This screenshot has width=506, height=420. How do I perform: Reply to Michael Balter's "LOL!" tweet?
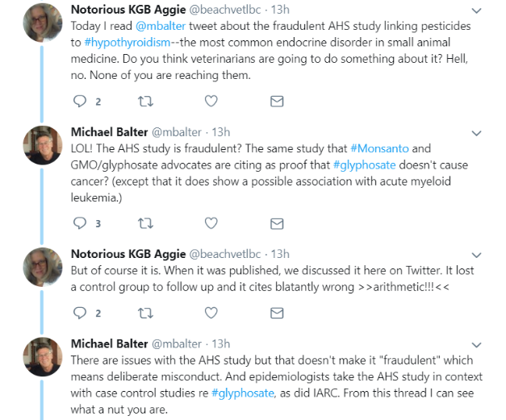coord(79,224)
